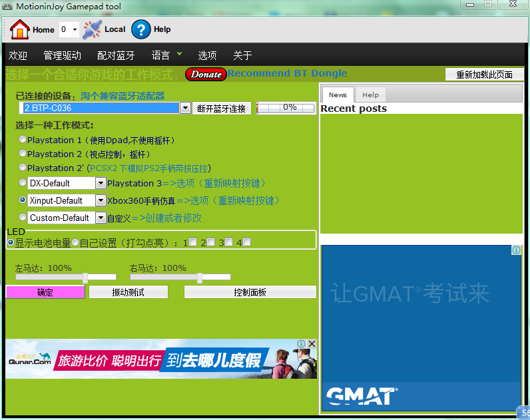Click the Home house icon
The height and width of the screenshot is (420, 530).
20,29
